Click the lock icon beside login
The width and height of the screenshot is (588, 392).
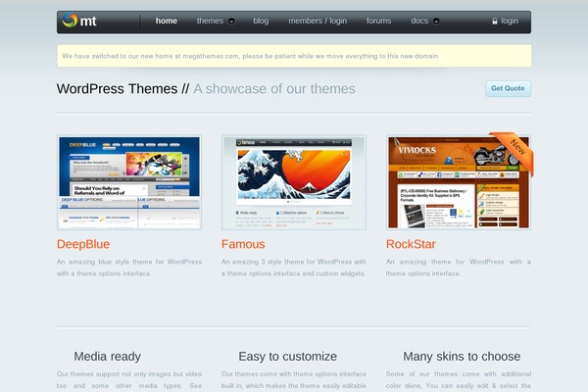(495, 21)
